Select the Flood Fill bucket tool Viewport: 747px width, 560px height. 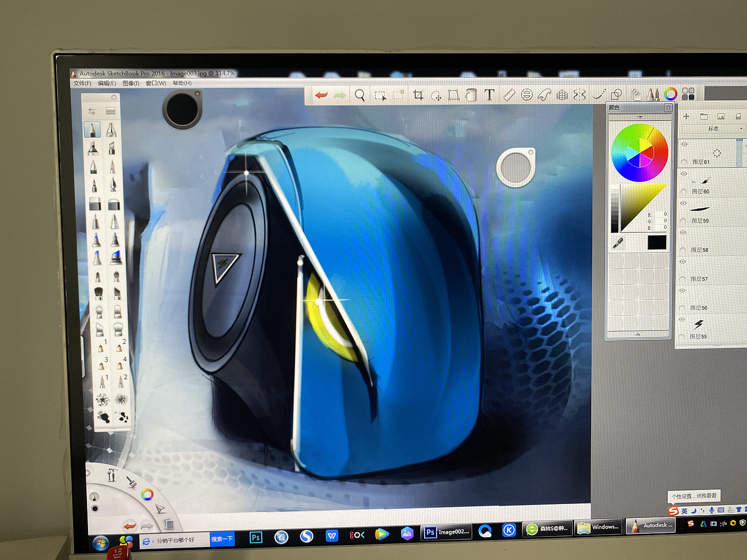471,95
